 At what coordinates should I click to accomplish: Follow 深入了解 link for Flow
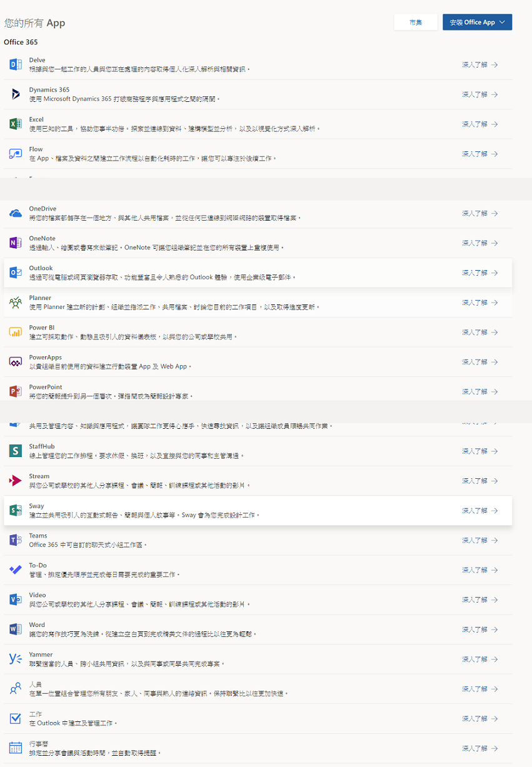point(479,154)
